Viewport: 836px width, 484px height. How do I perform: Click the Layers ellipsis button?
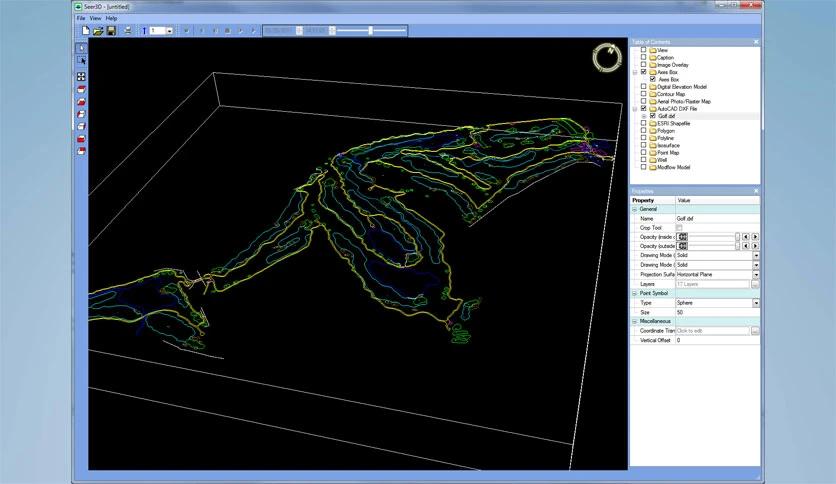pos(756,284)
